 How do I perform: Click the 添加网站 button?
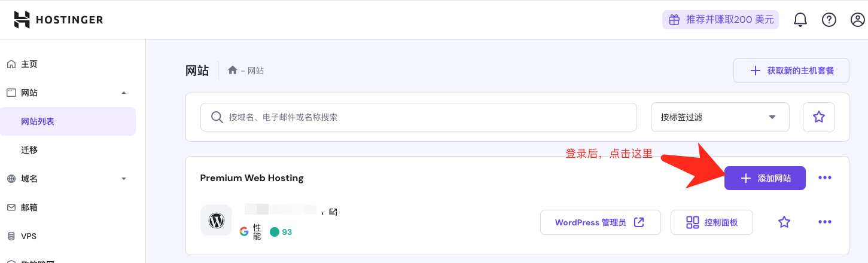coord(765,178)
